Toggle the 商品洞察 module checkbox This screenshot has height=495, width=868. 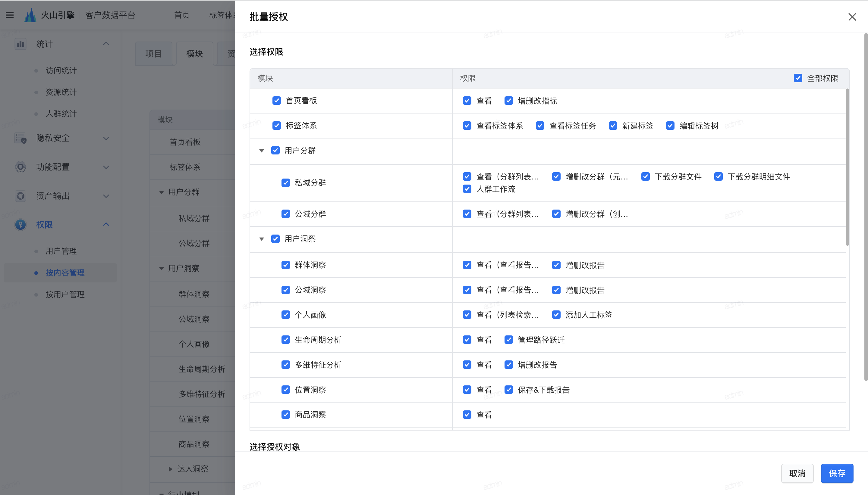tap(286, 415)
